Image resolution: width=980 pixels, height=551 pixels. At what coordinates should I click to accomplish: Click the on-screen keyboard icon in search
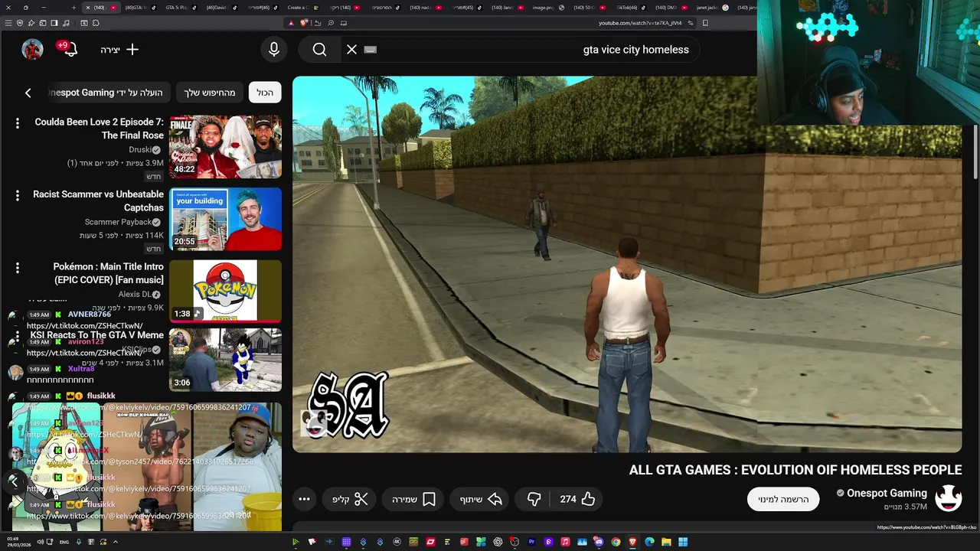[371, 50]
